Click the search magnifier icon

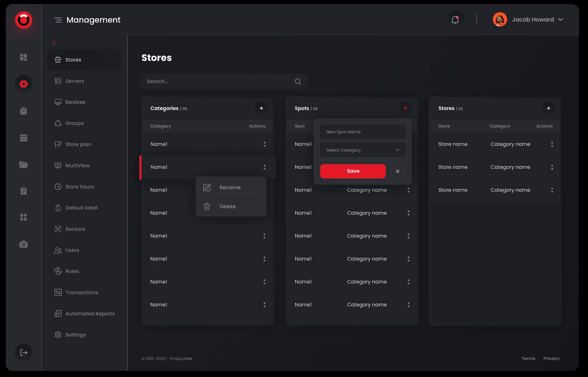point(298,81)
